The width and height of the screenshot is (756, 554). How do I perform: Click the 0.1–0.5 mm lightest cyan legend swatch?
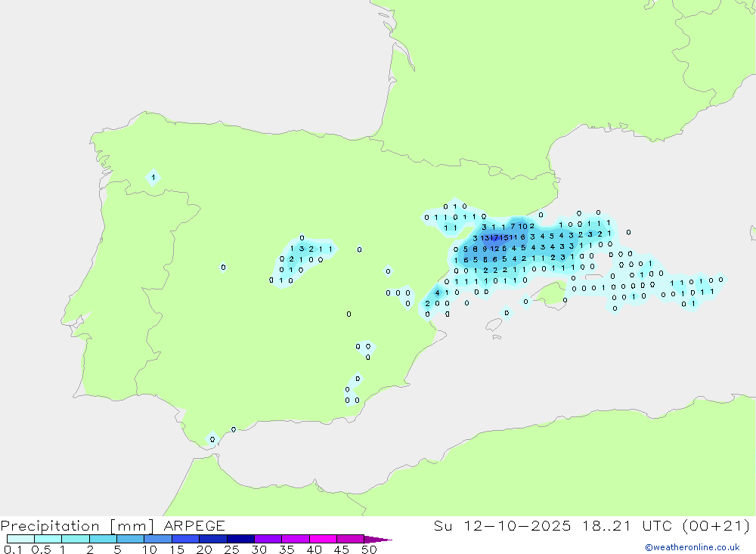[x=20, y=539]
